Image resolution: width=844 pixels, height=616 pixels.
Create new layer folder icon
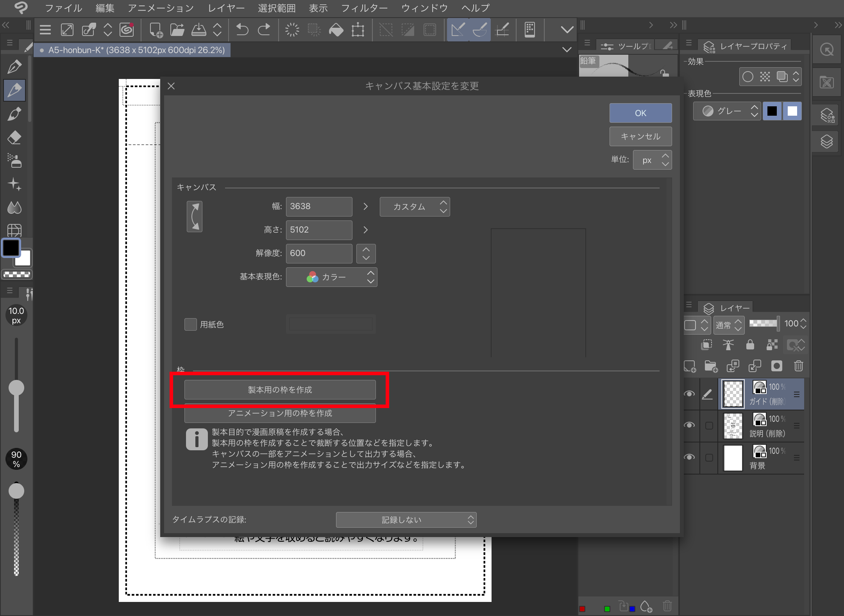coord(711,366)
